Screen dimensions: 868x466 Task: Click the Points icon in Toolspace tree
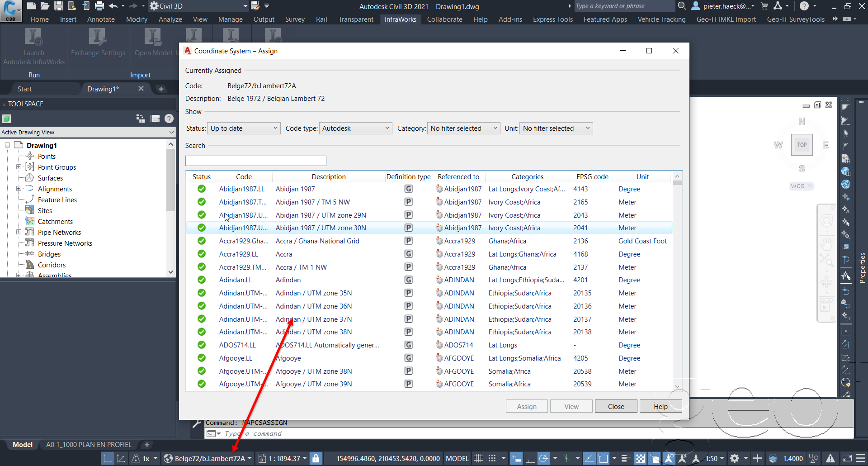30,156
